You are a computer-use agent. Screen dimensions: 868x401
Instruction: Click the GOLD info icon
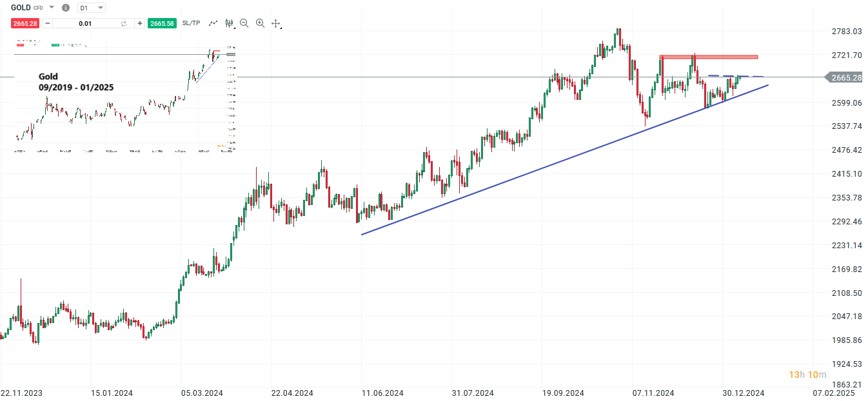65,8
